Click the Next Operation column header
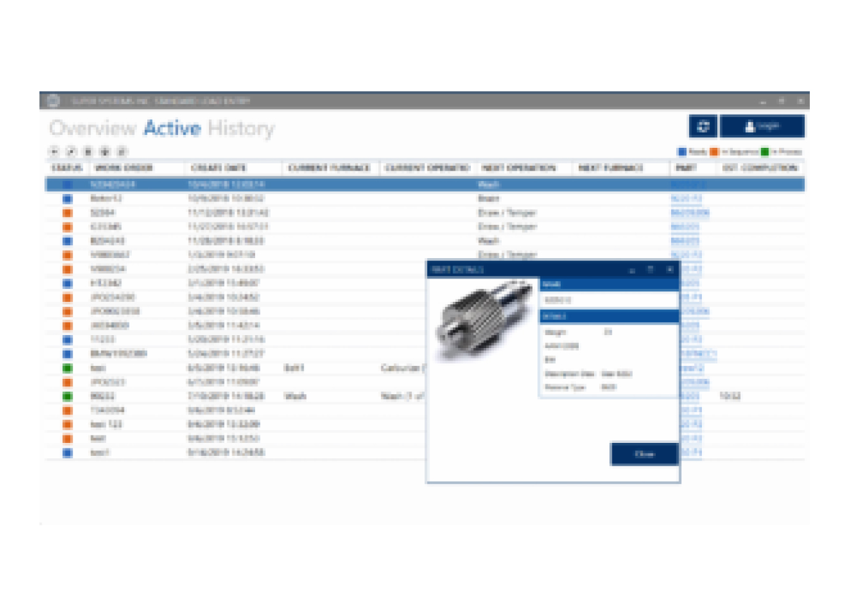 click(x=519, y=168)
